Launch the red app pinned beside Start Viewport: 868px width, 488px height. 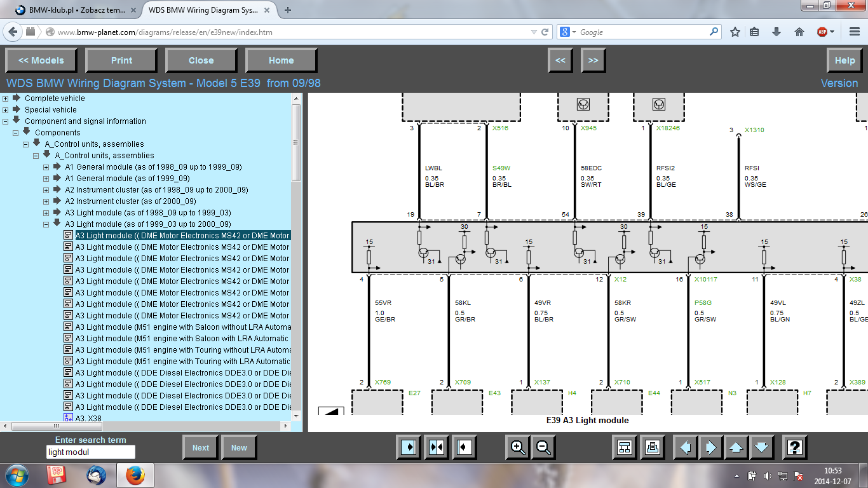coord(57,475)
